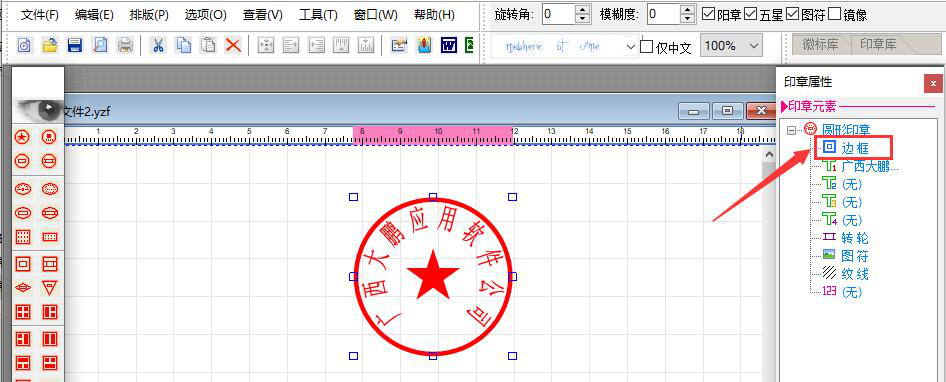Open the 帮助(H) menu
This screenshot has height=382, width=946.
pos(434,14)
